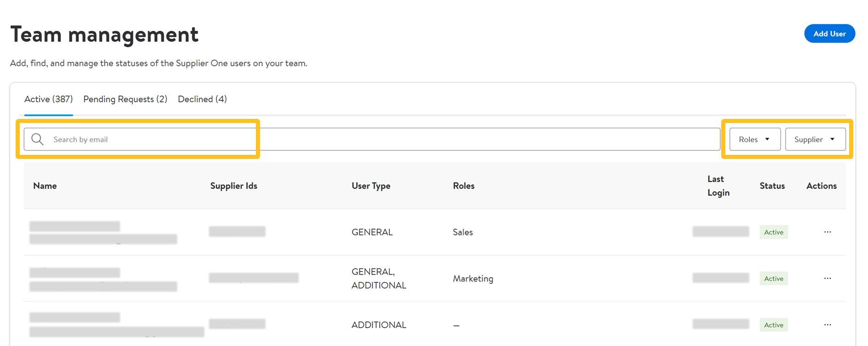Click the Supplier Ids column header
This screenshot has height=346, width=868.
tap(234, 186)
